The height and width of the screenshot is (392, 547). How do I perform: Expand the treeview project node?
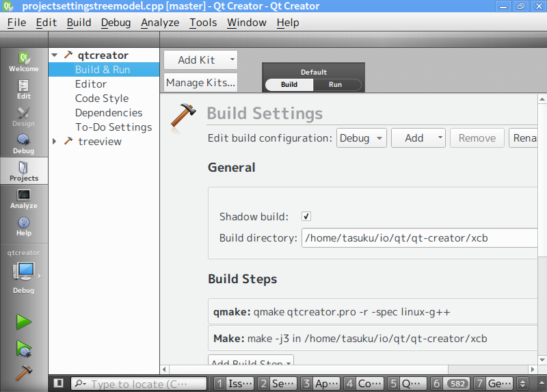click(55, 142)
